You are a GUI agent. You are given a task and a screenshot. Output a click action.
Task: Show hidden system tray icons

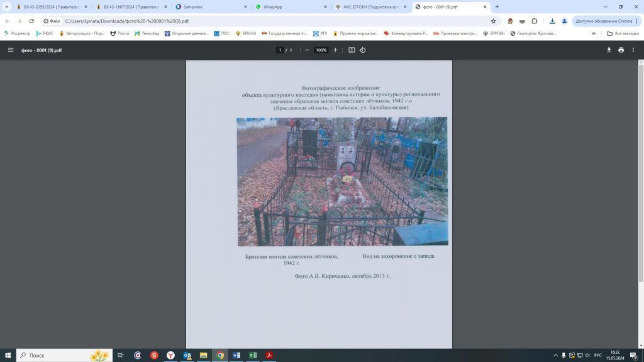[x=555, y=356]
